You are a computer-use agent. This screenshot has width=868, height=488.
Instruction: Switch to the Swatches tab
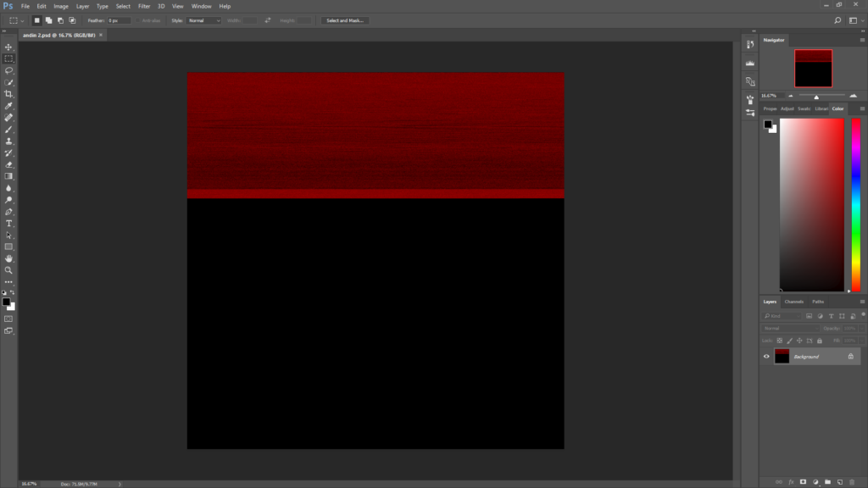tap(804, 108)
